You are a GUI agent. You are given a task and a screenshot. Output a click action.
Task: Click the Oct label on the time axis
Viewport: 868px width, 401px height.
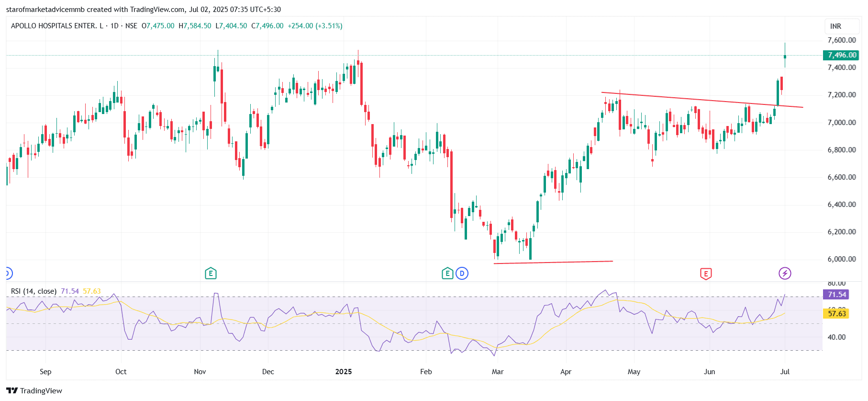point(121,372)
